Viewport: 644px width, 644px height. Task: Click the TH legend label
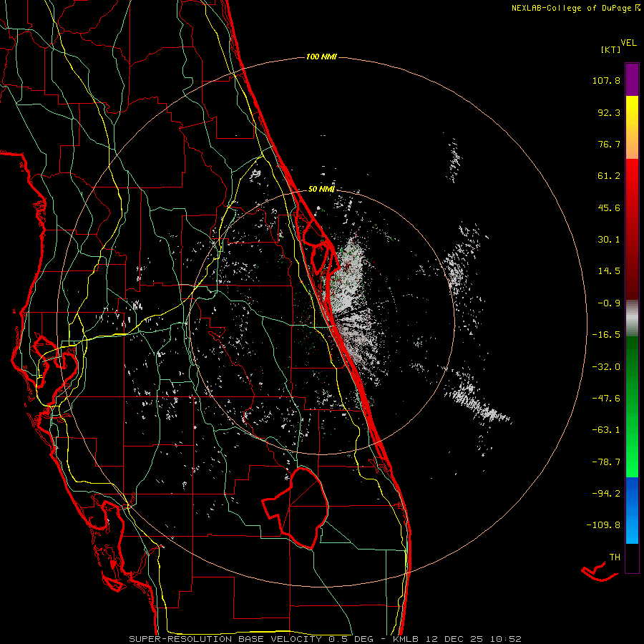(x=615, y=557)
